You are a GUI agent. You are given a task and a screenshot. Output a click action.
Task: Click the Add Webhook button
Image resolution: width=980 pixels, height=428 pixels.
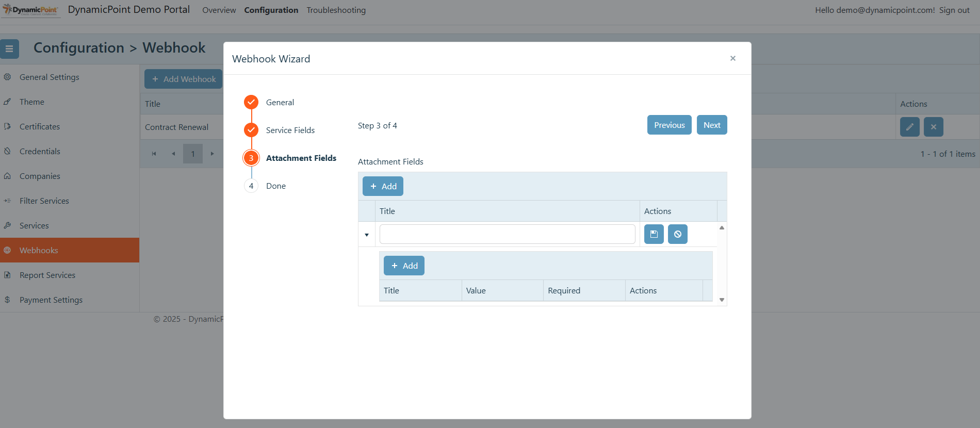pyautogui.click(x=183, y=79)
